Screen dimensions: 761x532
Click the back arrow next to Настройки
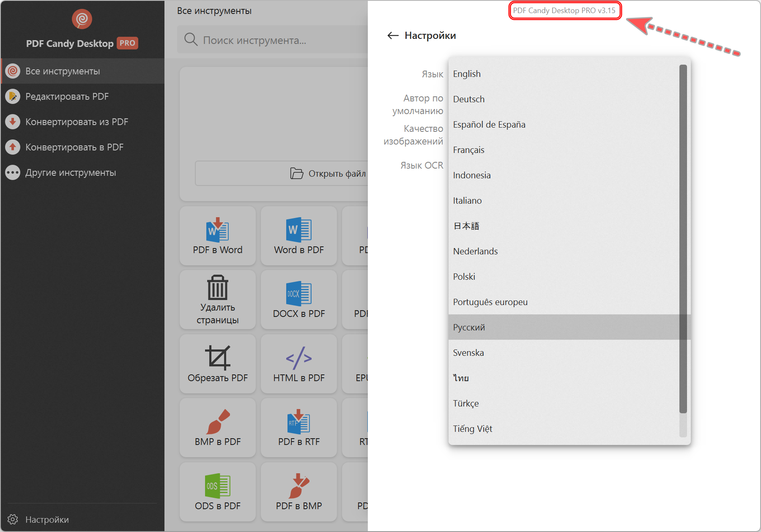[393, 35]
